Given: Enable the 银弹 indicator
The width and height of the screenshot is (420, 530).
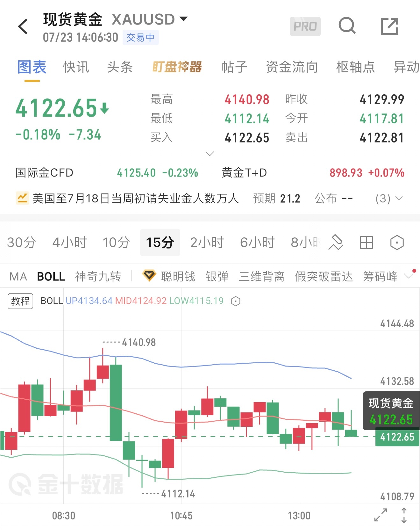Looking at the screenshot, I should pyautogui.click(x=217, y=276).
